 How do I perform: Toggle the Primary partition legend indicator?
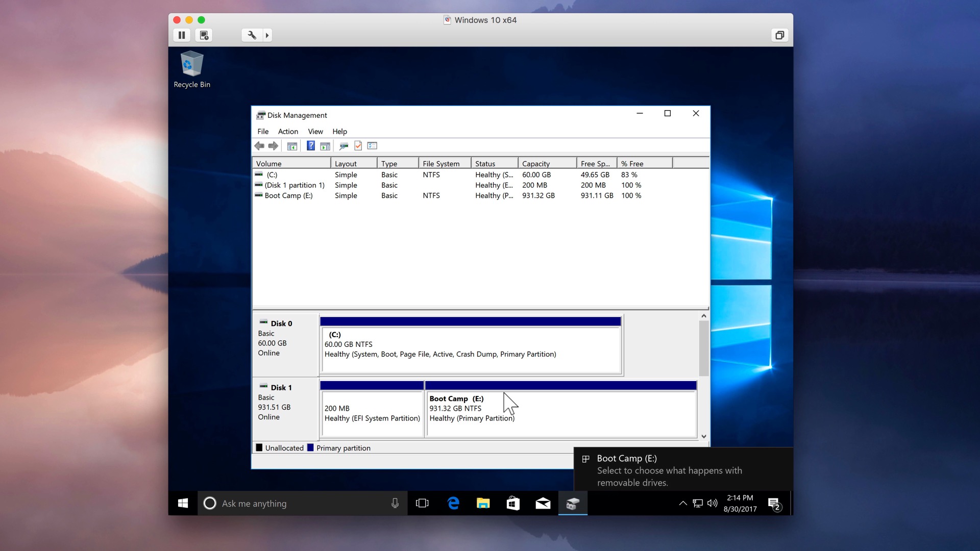(x=311, y=448)
